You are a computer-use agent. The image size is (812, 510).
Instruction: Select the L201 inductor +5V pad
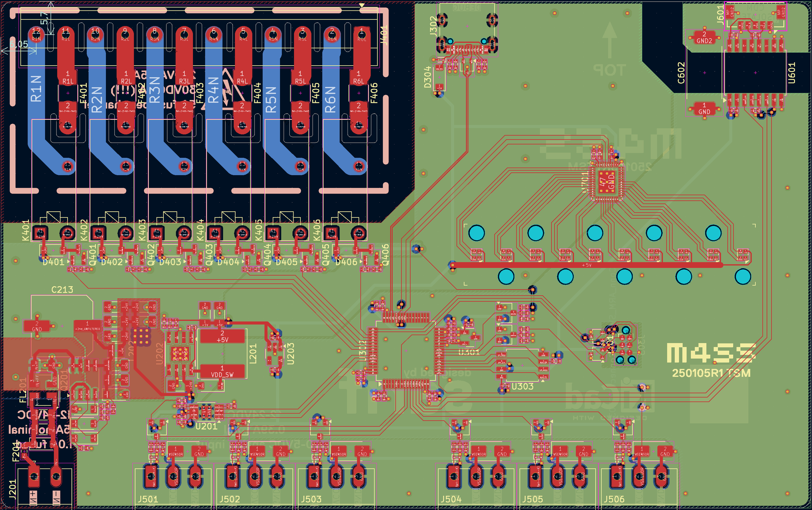(x=222, y=336)
